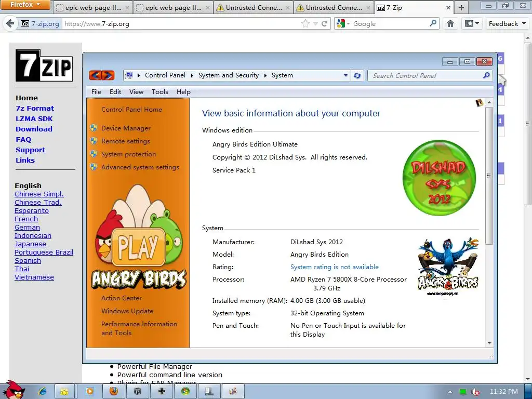Click the shield beside Advanced system settings
This screenshot has height=399, width=532.
coord(94,167)
